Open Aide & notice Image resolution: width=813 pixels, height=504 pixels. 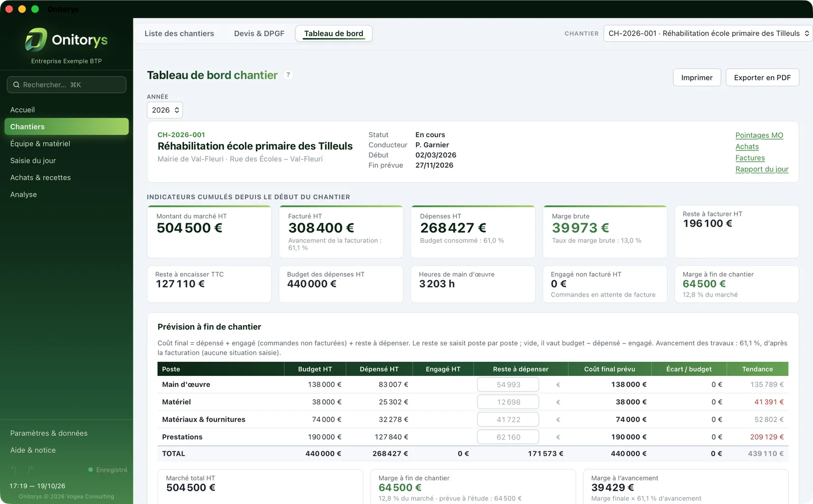coord(67,450)
